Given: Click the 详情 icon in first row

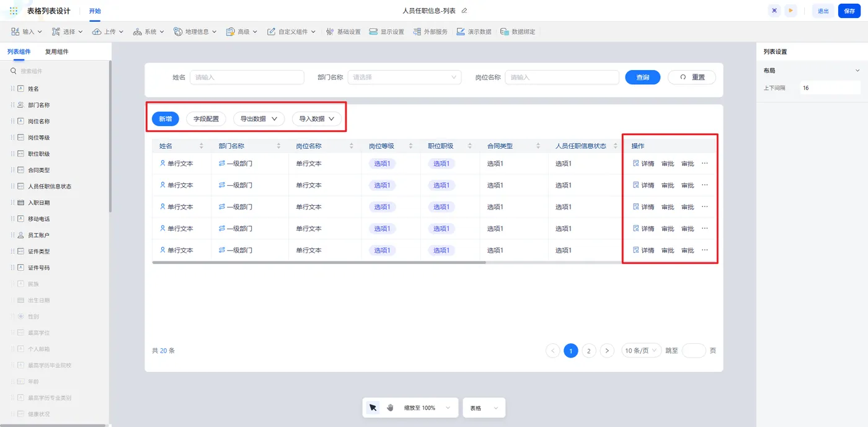Looking at the screenshot, I should click(x=635, y=164).
